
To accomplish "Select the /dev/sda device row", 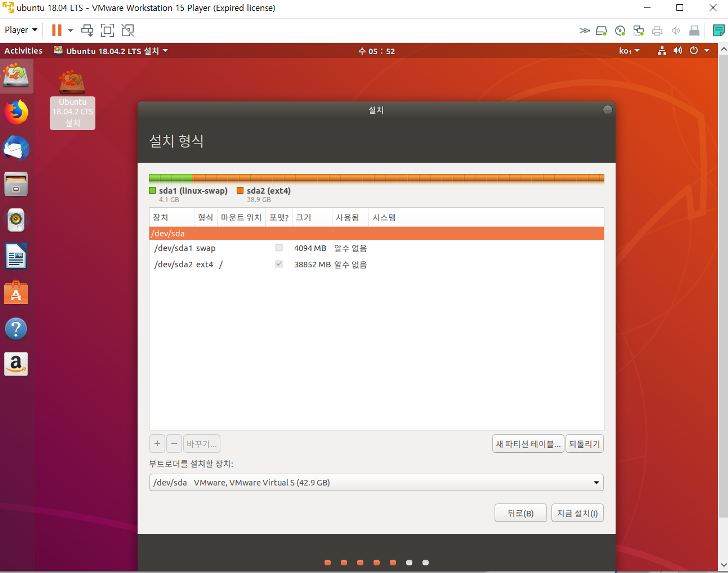I will (377, 233).
